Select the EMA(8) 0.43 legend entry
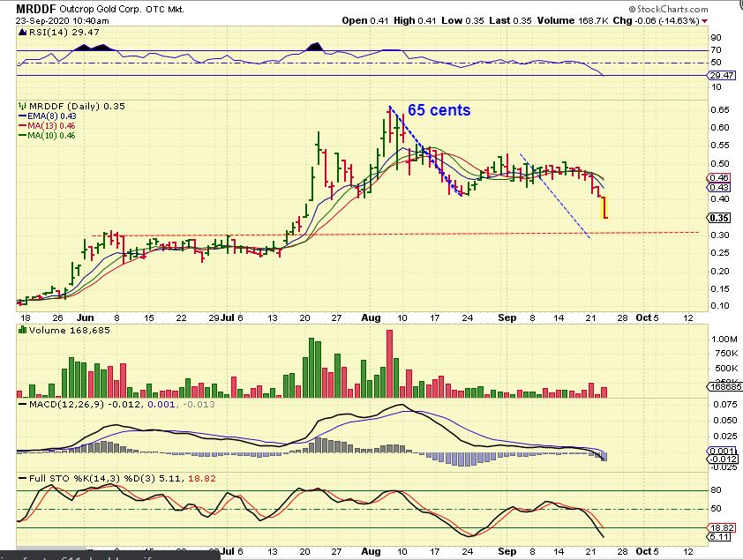Image resolution: width=743 pixels, height=560 pixels. (x=48, y=116)
